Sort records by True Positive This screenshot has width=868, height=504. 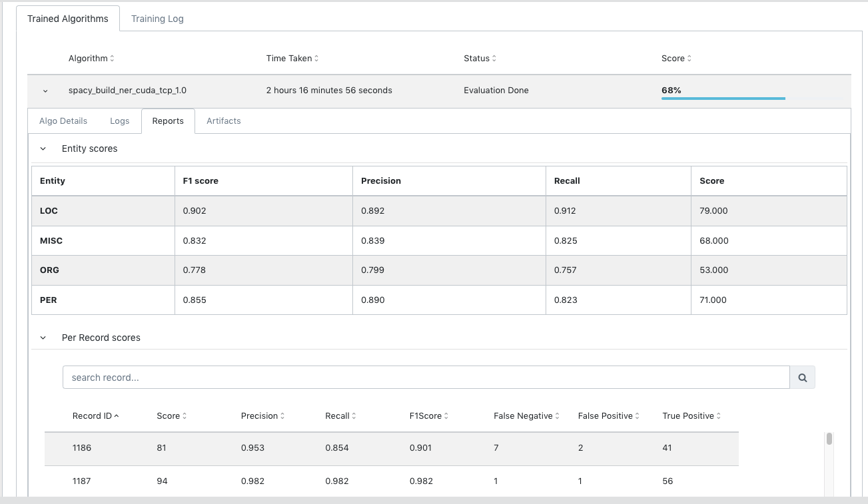click(717, 415)
